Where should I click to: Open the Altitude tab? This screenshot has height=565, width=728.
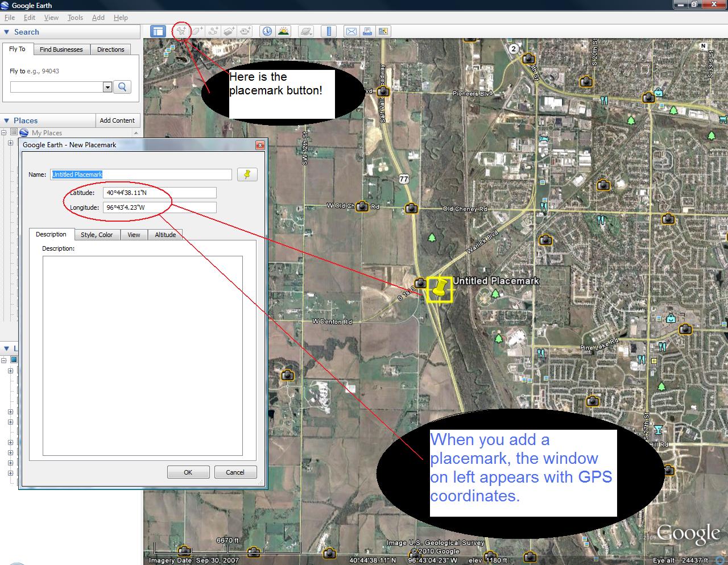166,235
